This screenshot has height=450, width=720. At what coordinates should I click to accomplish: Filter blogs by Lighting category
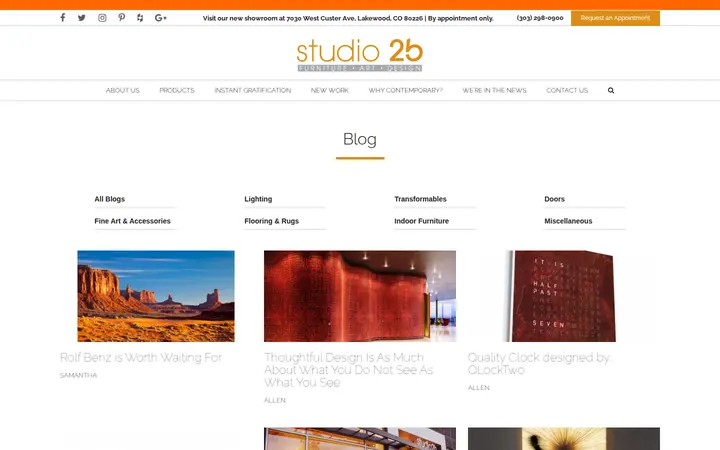pos(258,199)
